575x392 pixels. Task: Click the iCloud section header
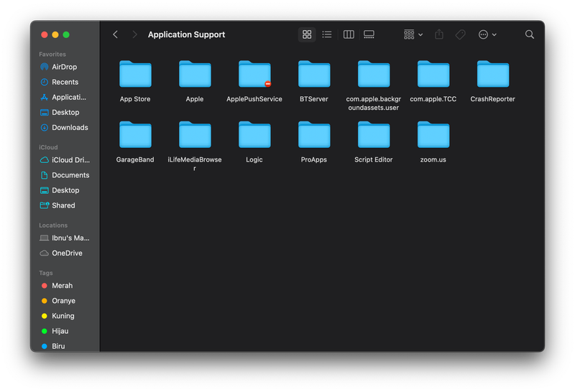point(48,147)
